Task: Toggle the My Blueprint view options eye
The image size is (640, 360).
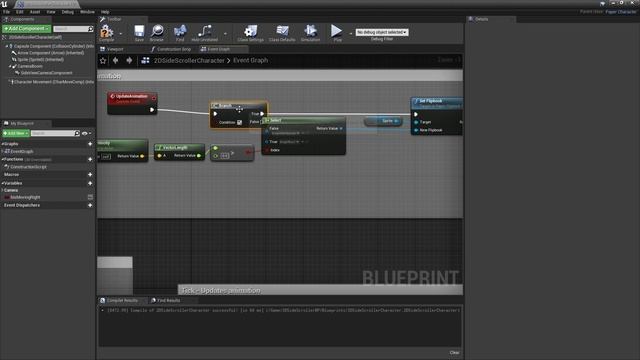Action: point(85,133)
